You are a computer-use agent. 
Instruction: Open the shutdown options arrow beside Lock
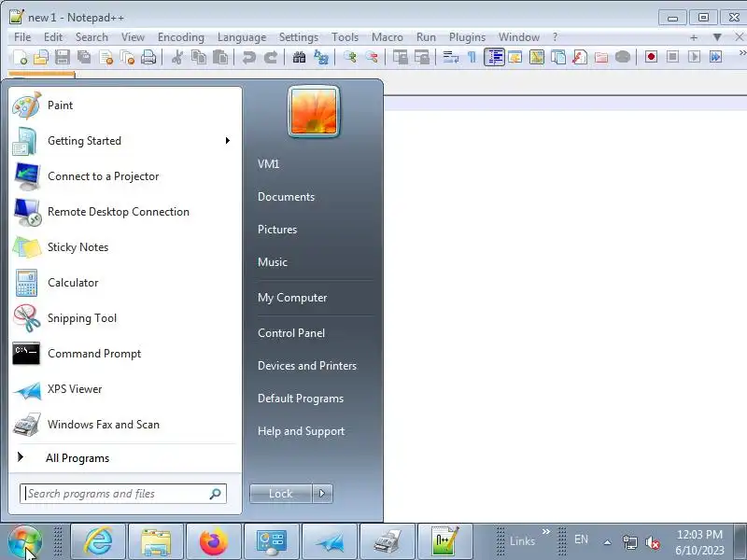pyautogui.click(x=322, y=494)
